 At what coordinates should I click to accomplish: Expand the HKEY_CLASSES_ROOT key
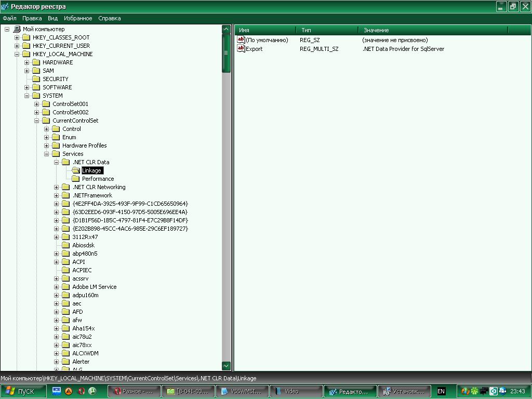pos(17,37)
